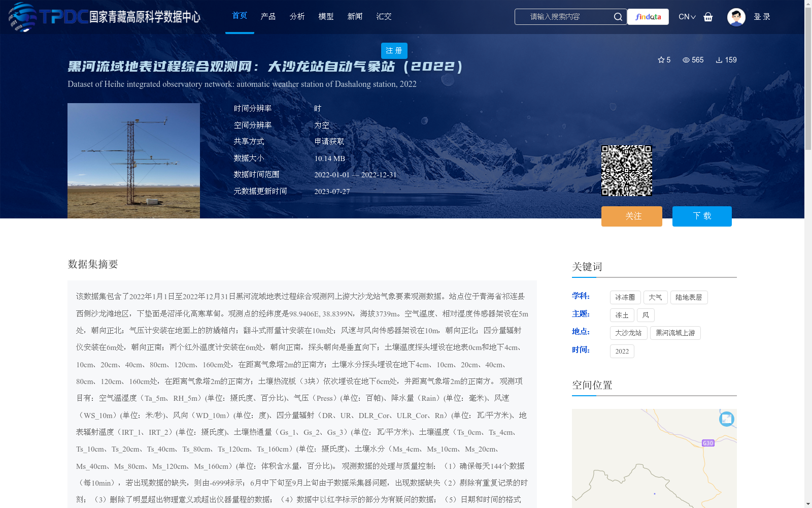The image size is (812, 508).
Task: Select the 黑河流域上游 location tag
Action: pyautogui.click(x=675, y=333)
